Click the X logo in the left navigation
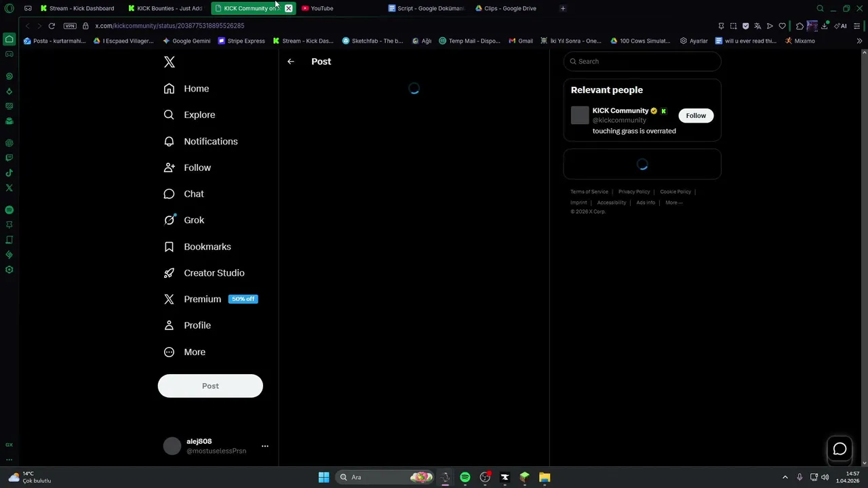Viewport: 868px width, 488px height. click(170, 62)
